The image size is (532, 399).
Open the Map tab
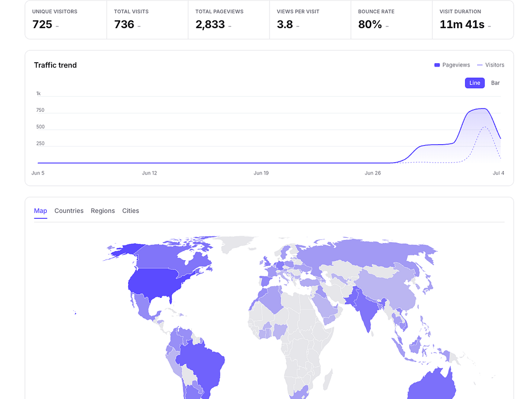(40, 211)
